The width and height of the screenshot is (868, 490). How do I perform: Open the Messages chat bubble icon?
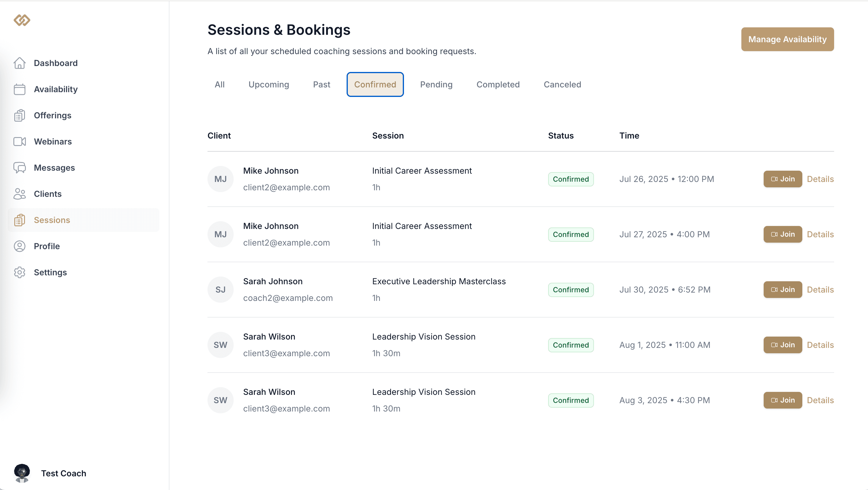[20, 167]
